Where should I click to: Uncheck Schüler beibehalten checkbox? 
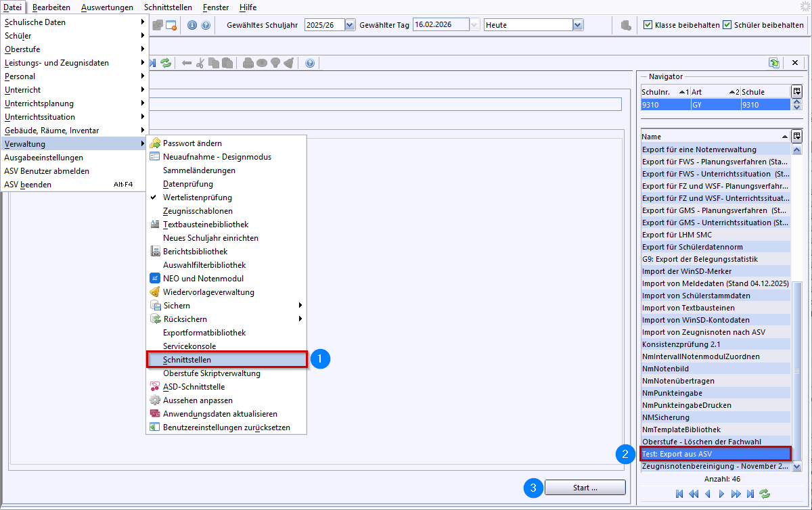pyautogui.click(x=727, y=25)
